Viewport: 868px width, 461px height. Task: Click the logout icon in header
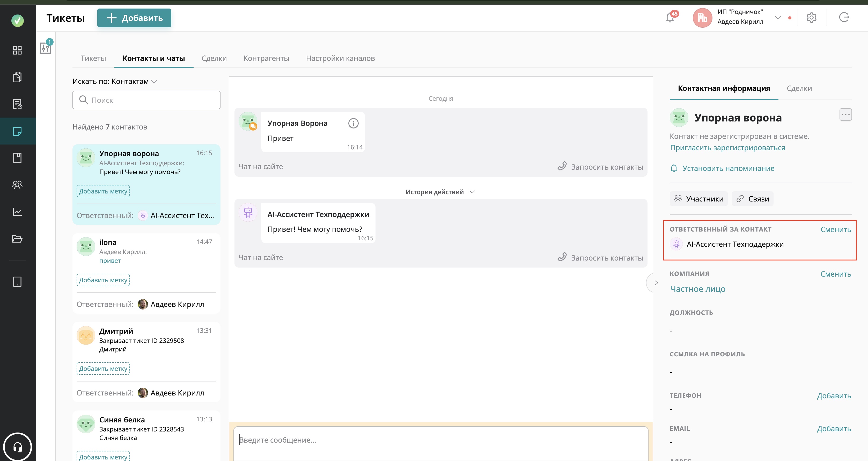844,17
